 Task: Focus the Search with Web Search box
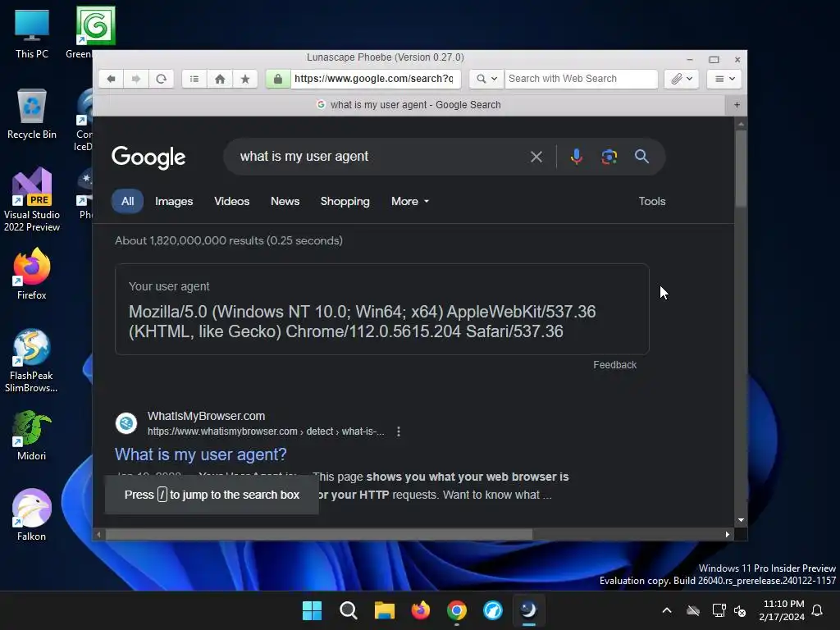pyautogui.click(x=581, y=79)
